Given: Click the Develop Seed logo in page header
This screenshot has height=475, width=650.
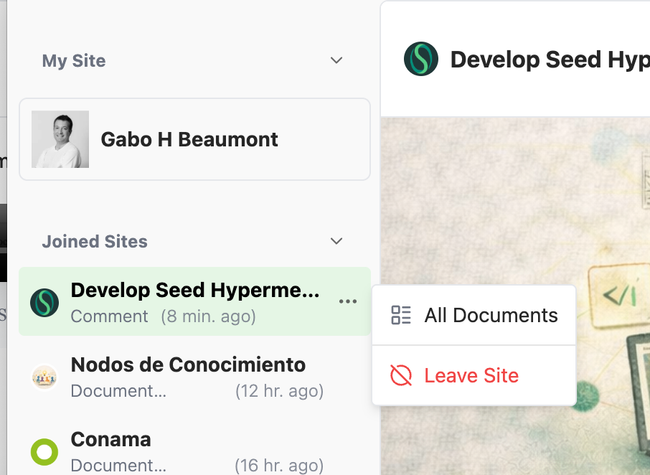Looking at the screenshot, I should coord(421,59).
